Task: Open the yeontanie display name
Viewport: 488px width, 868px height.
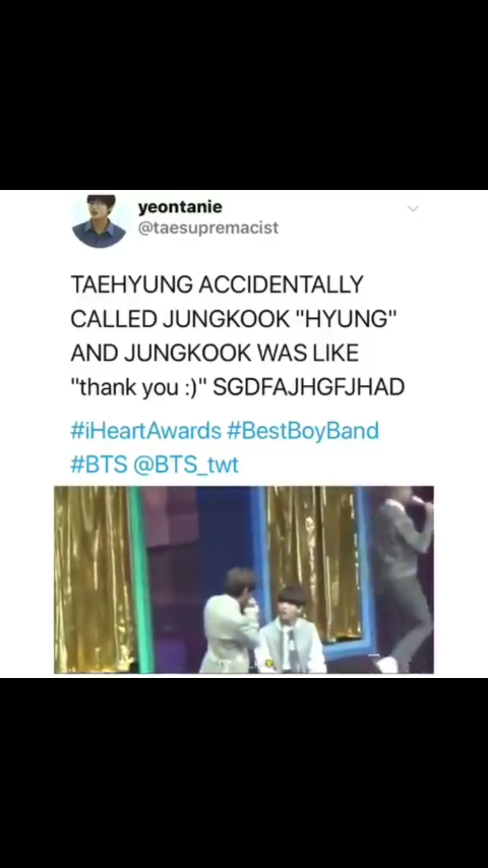Action: pos(180,207)
